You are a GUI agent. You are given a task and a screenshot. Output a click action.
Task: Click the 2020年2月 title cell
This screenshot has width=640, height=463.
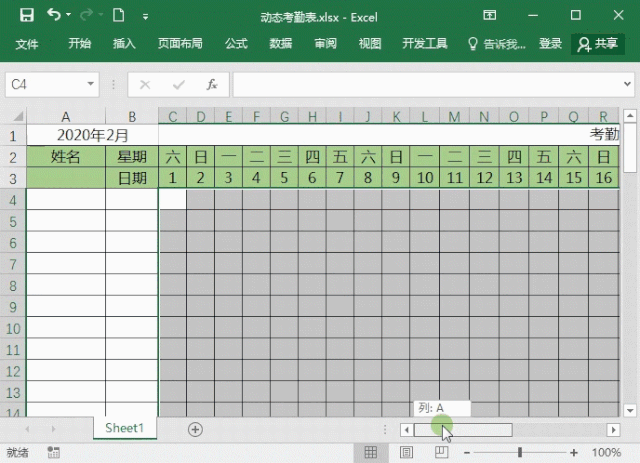[x=92, y=135]
